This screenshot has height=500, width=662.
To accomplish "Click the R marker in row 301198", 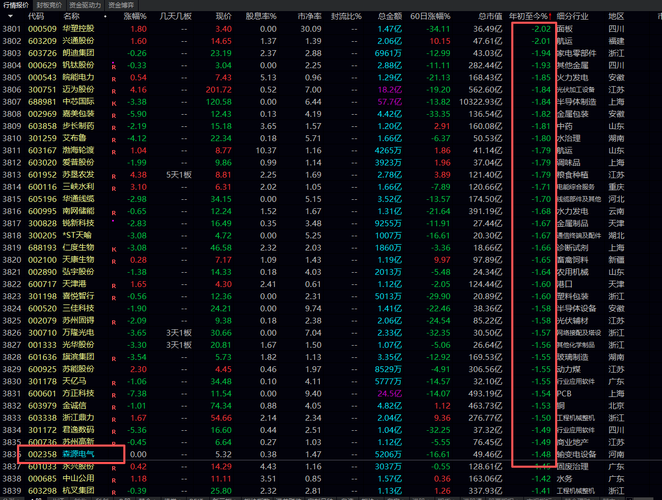I will coord(114,298).
